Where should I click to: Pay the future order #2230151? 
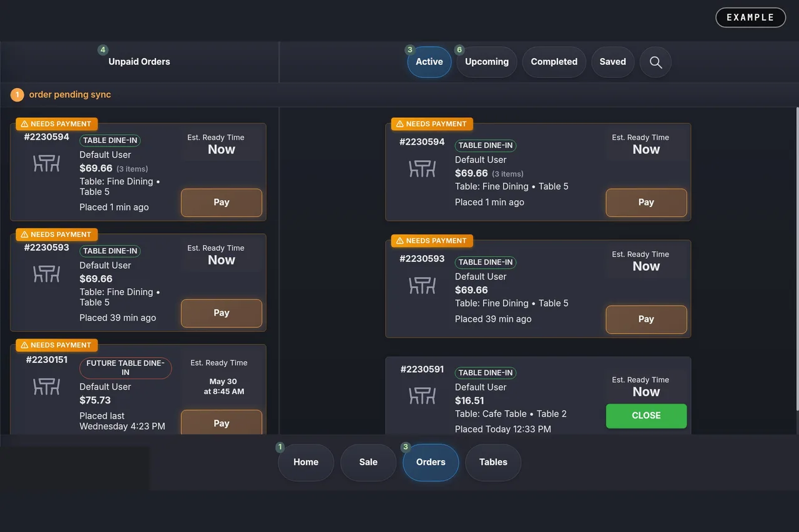click(222, 423)
